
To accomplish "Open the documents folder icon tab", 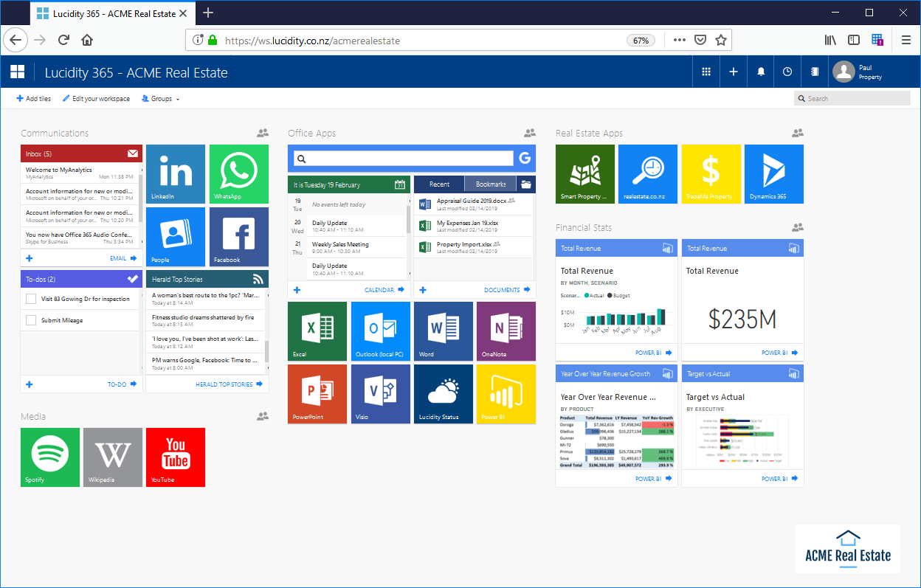I will coord(526,184).
